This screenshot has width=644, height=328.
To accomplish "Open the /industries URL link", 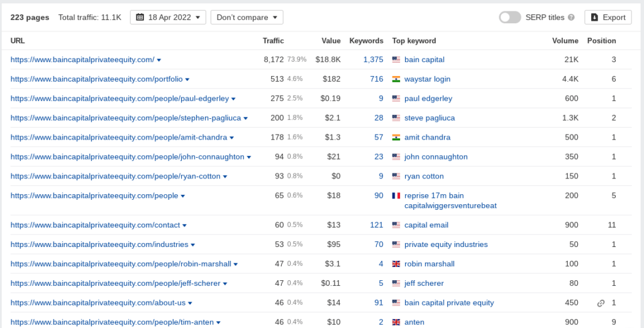I will click(x=99, y=244).
